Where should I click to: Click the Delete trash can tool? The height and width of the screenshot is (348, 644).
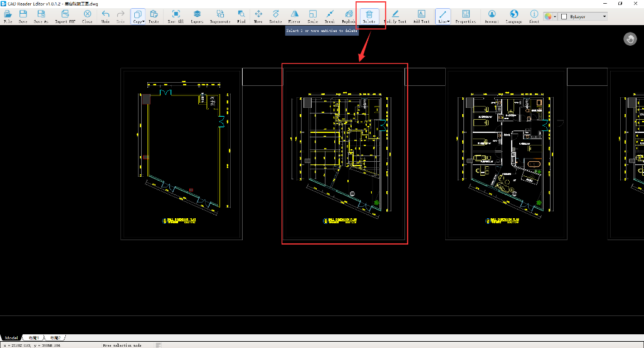(x=369, y=15)
